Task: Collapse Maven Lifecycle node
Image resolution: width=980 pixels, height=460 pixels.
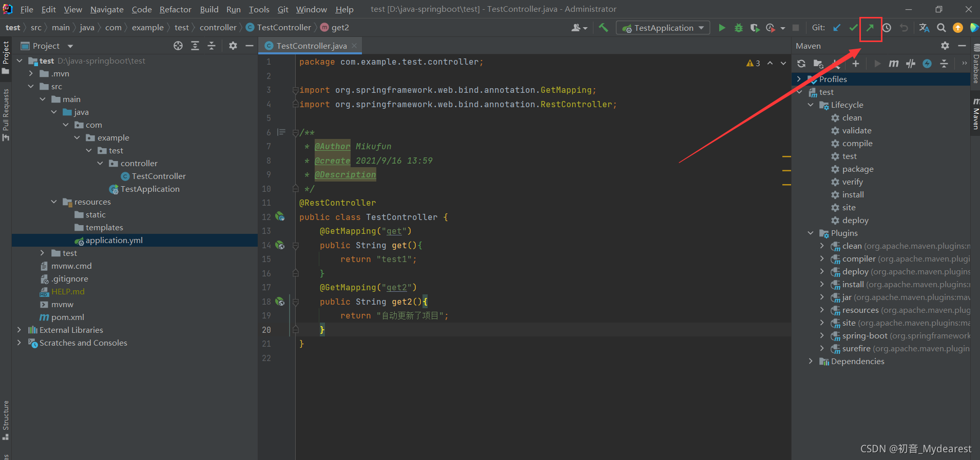Action: (811, 105)
